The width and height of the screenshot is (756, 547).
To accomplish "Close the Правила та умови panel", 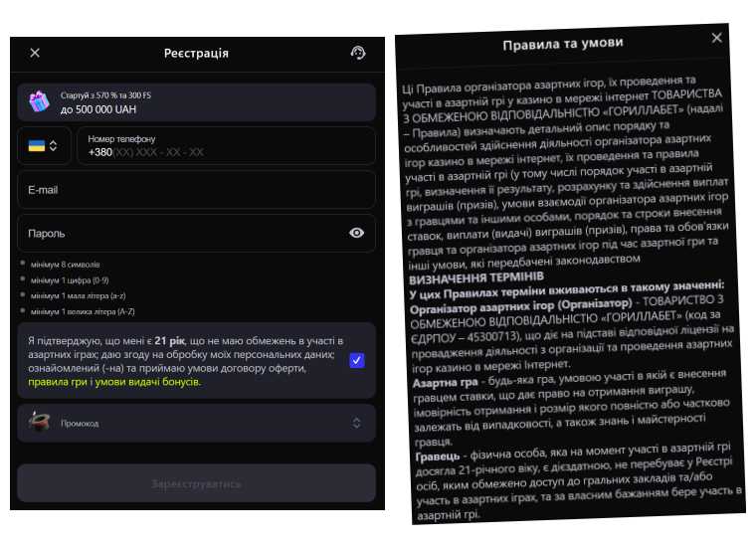I will pos(717,38).
